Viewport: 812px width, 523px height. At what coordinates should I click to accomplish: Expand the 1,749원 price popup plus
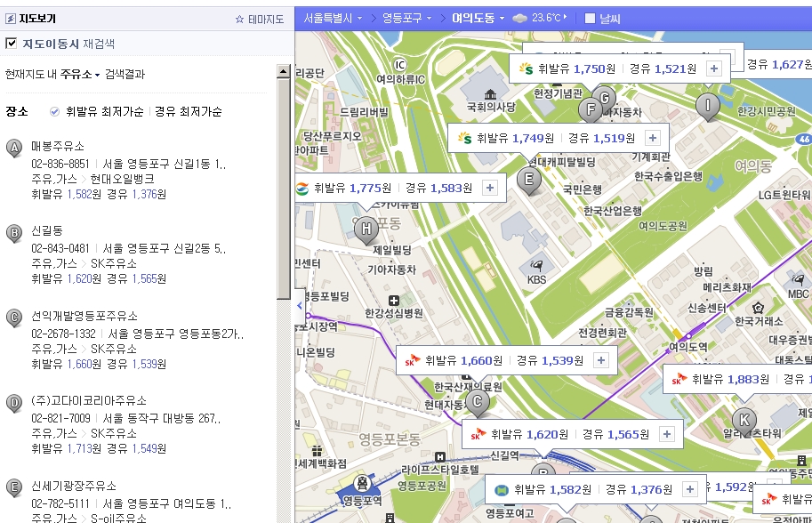click(x=653, y=138)
